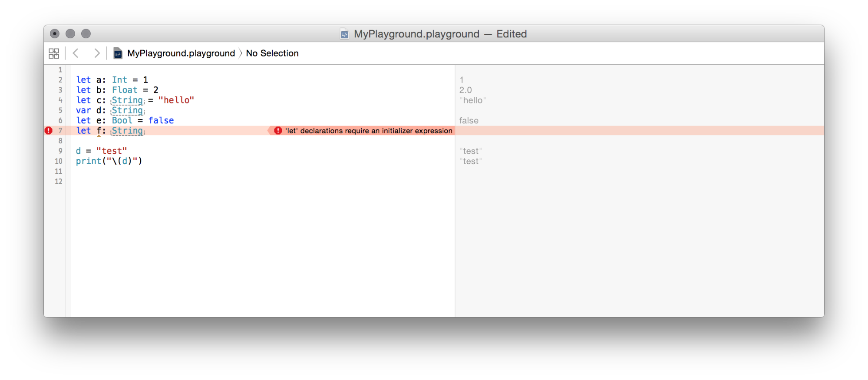Open MyPlayground.playground breadcrumb menu

[181, 53]
